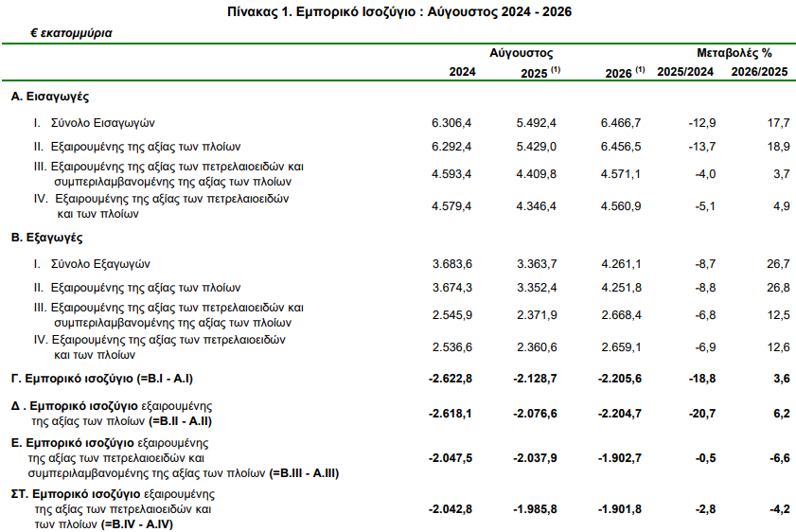Select the value 6.456,5
The width and height of the screenshot is (796, 532).
point(621,147)
